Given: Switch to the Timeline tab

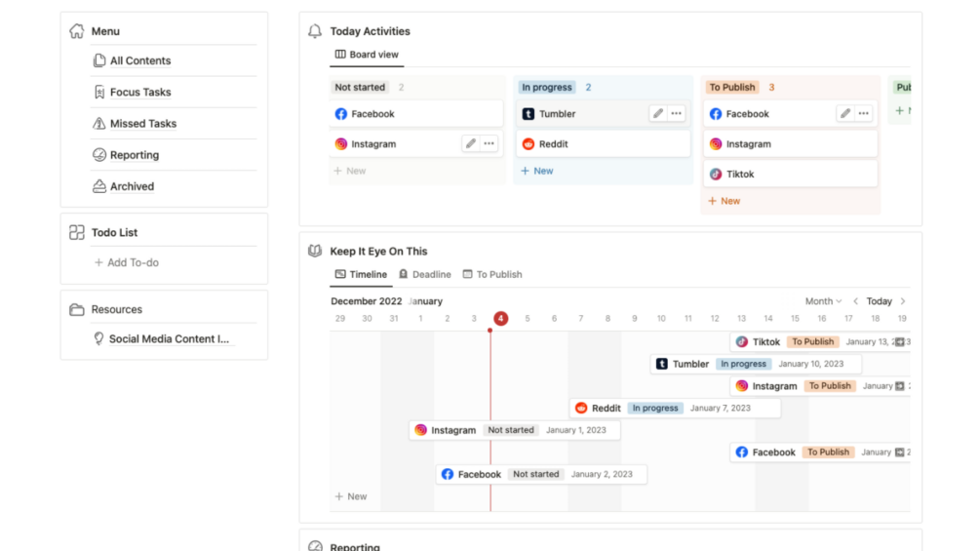Looking at the screenshot, I should tap(361, 274).
